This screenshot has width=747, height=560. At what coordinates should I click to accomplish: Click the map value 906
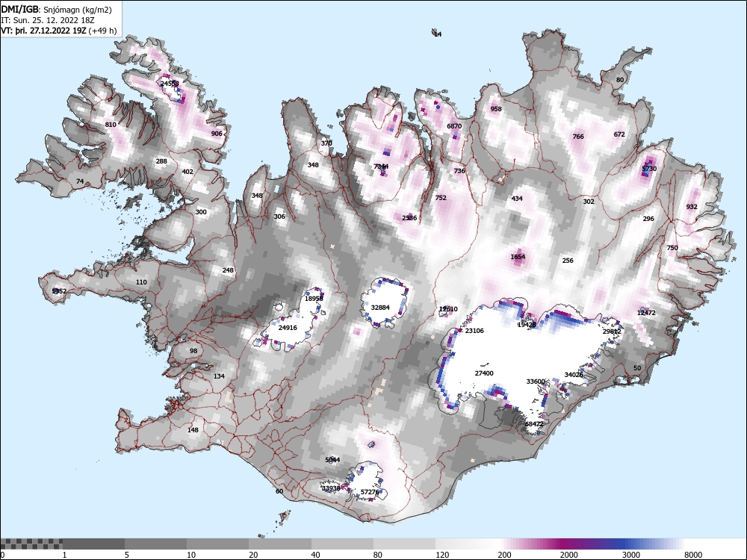(x=217, y=134)
